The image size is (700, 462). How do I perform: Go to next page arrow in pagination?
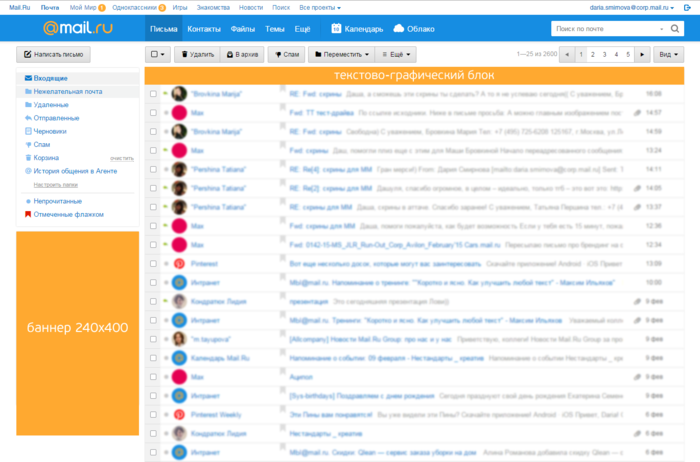[642, 54]
